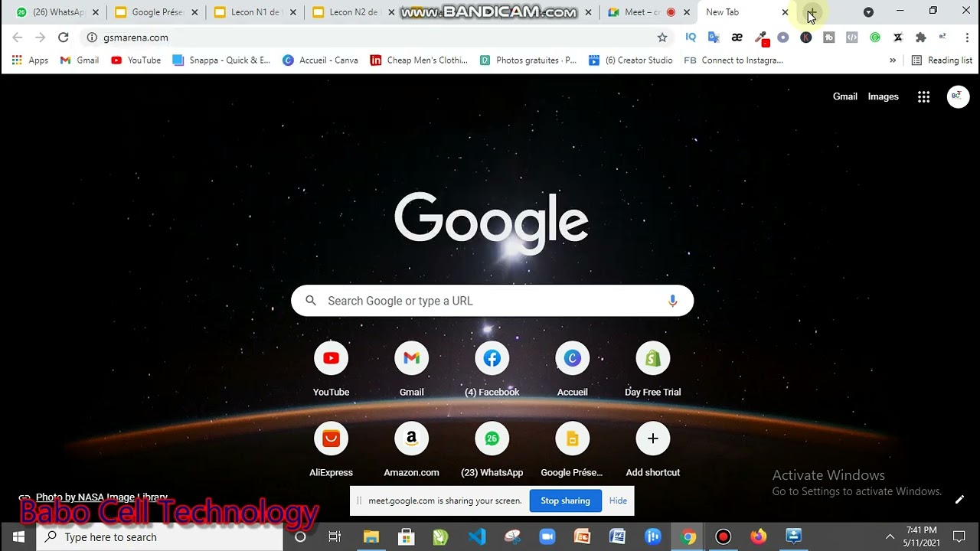
Task: Open the Apps bookmark
Action: 30,60
